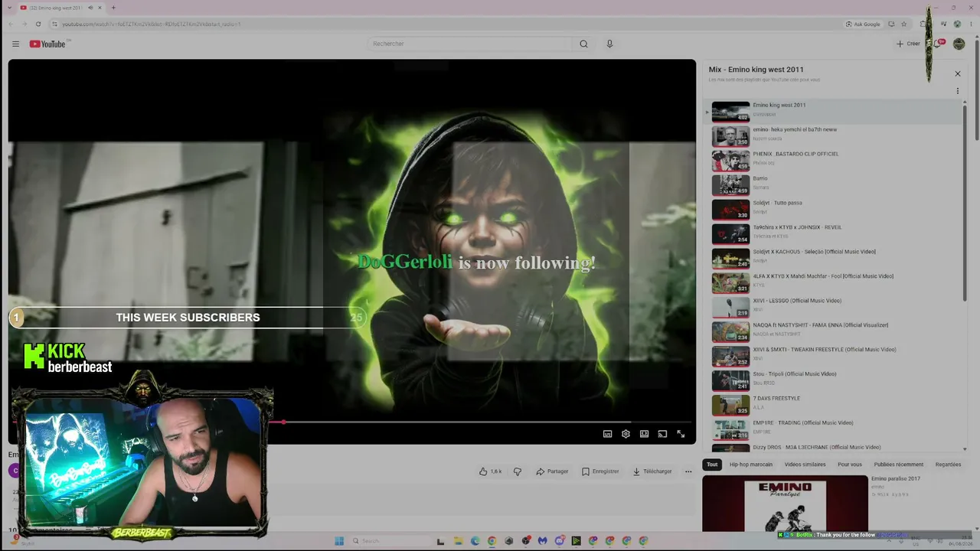The height and width of the screenshot is (551, 980).
Task: Enter fullscreen video mode
Action: point(681,434)
